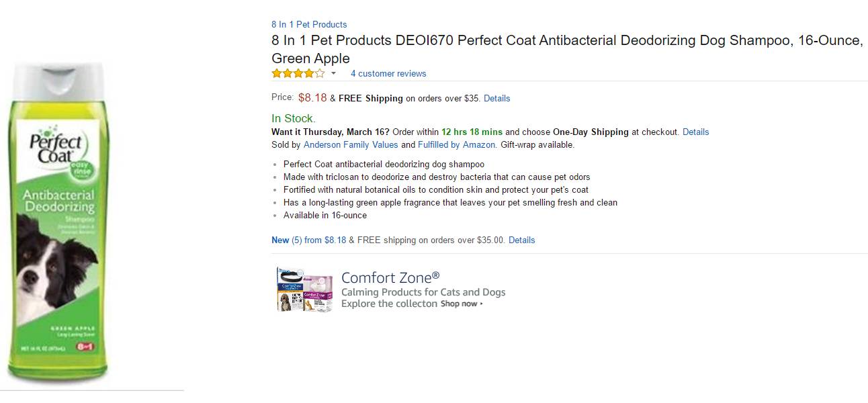Expand the rating breakdown dropdown arrow

333,73
